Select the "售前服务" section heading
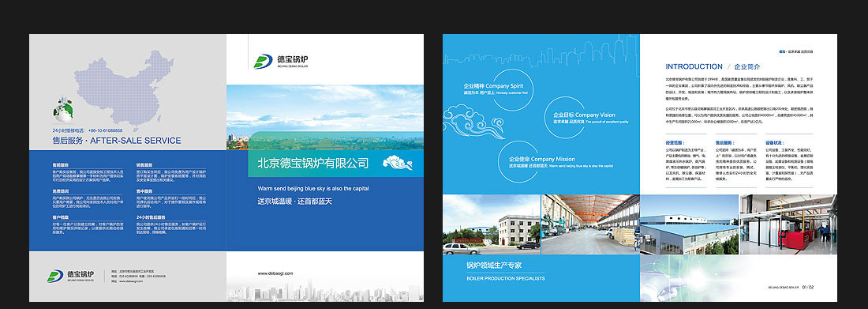The height and width of the screenshot is (309, 868). [x=60, y=165]
